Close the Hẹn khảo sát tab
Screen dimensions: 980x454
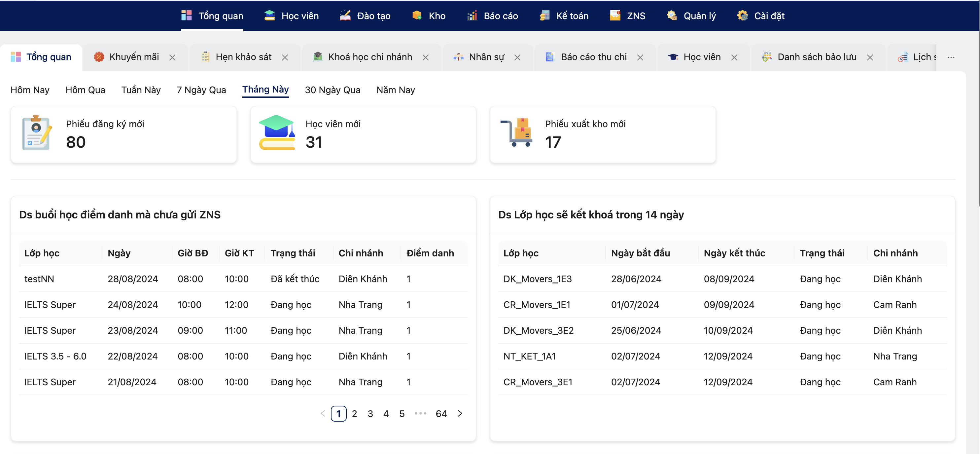coord(285,57)
